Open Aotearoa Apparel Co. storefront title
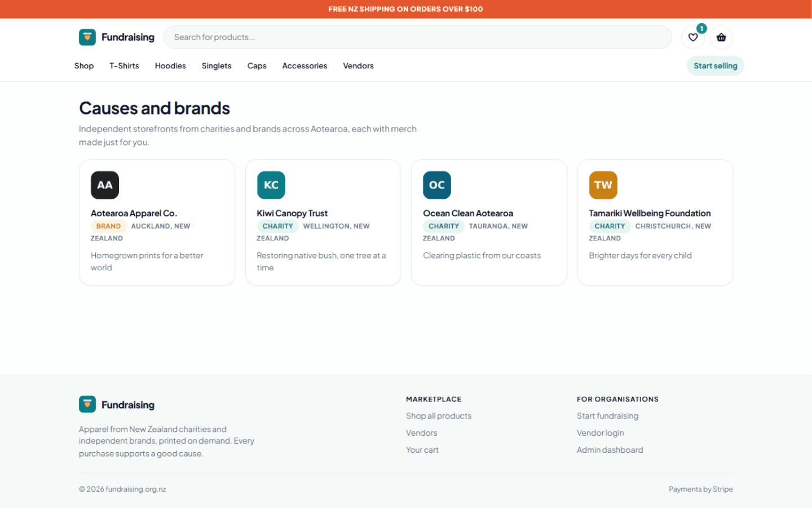The height and width of the screenshot is (508, 812). 134,213
